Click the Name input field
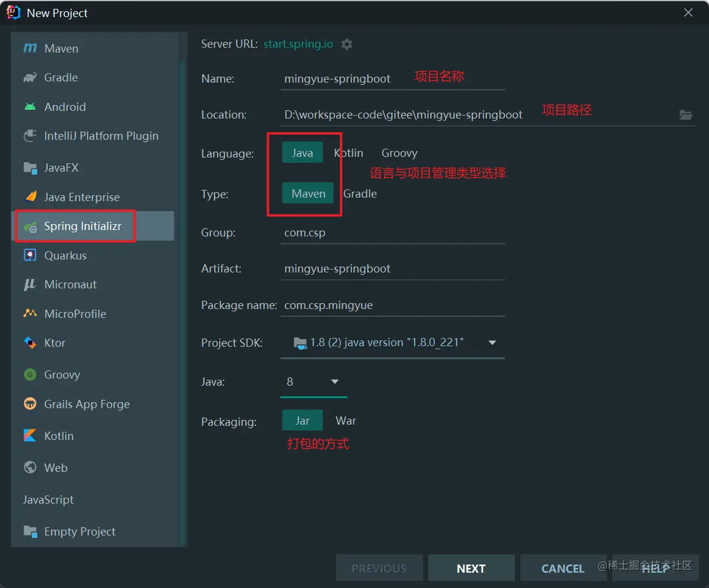Viewport: 709px width, 588px height. [x=393, y=78]
